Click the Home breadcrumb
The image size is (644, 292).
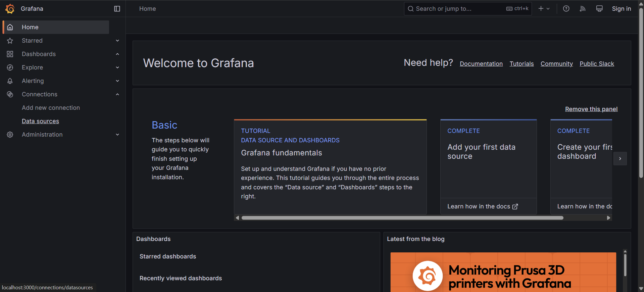148,9
